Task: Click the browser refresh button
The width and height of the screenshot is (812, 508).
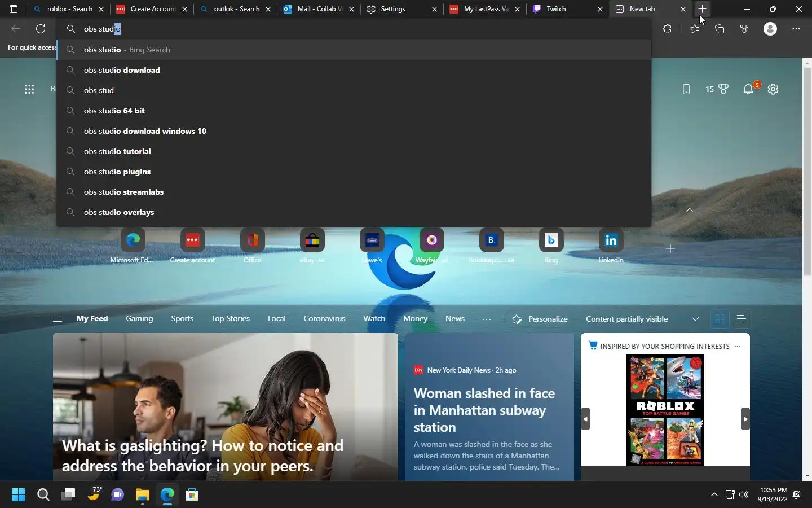Action: click(41, 29)
